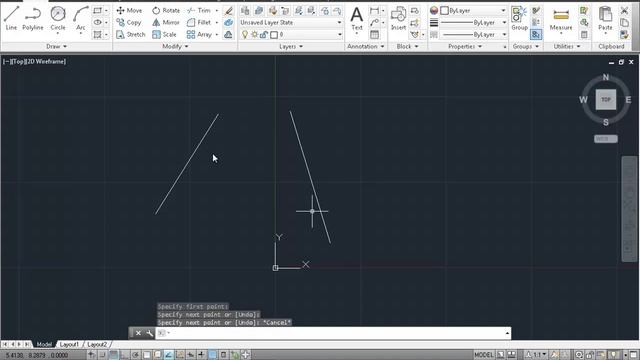Open Layer Properties manager icon
Image resolution: width=640 pixels, height=360 pixels.
tap(245, 11)
